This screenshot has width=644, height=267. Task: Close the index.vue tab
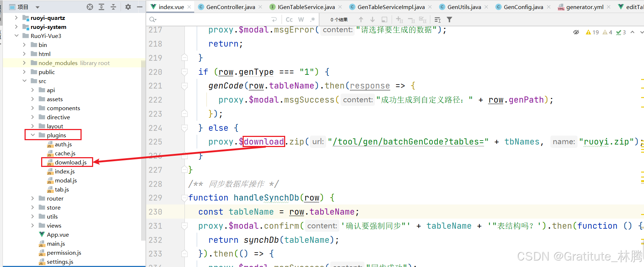coord(189,7)
